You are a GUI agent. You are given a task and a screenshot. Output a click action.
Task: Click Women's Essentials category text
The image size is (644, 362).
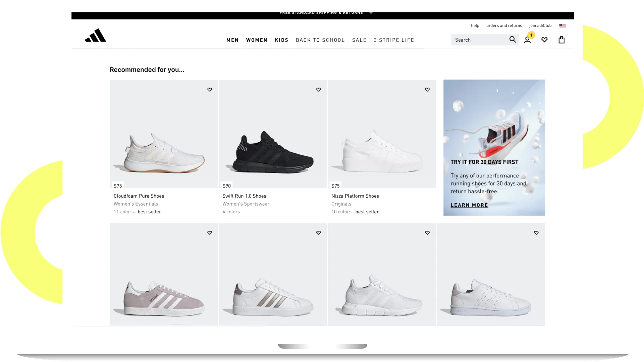point(136,204)
